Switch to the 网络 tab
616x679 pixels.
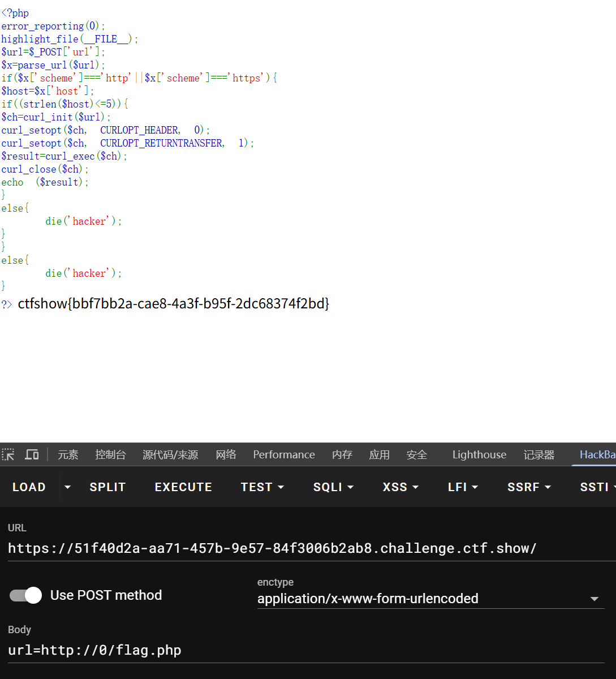[226, 455]
